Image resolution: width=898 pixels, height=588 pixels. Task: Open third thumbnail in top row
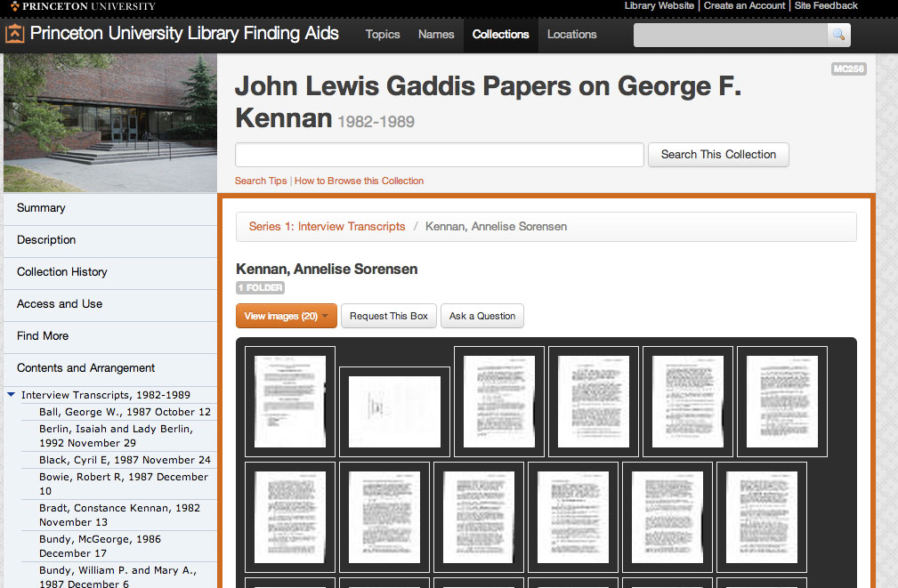coord(498,401)
